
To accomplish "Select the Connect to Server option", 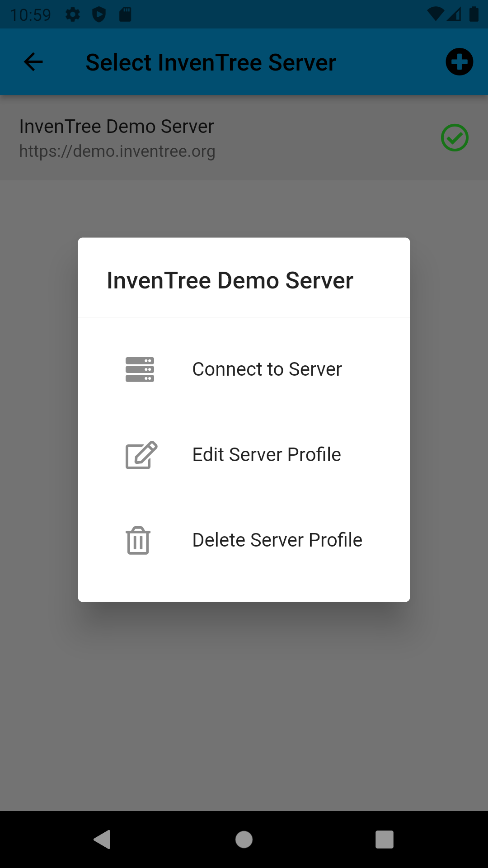I will [x=267, y=369].
